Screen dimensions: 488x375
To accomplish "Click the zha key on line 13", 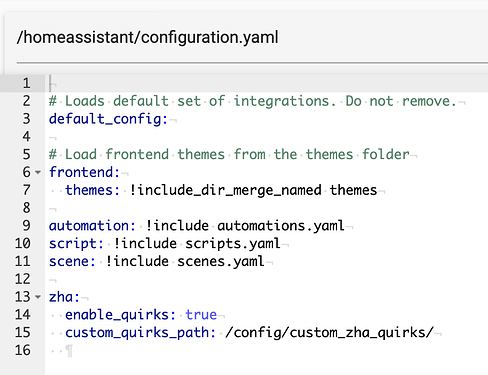I will click(64, 297).
